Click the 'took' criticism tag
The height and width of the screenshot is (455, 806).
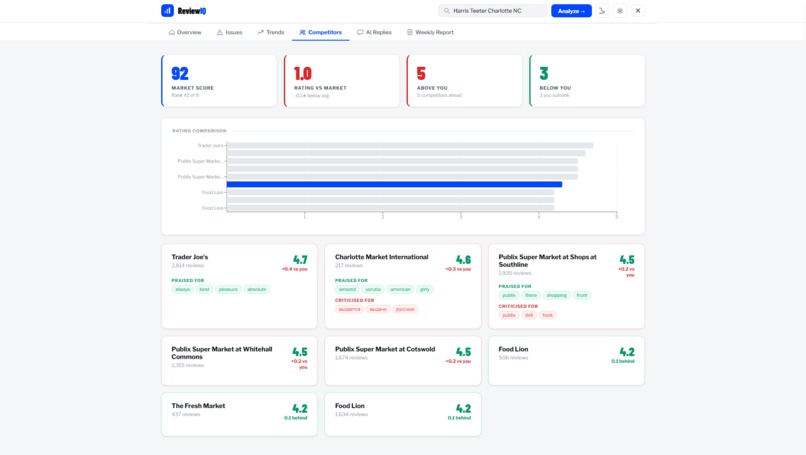[548, 315]
